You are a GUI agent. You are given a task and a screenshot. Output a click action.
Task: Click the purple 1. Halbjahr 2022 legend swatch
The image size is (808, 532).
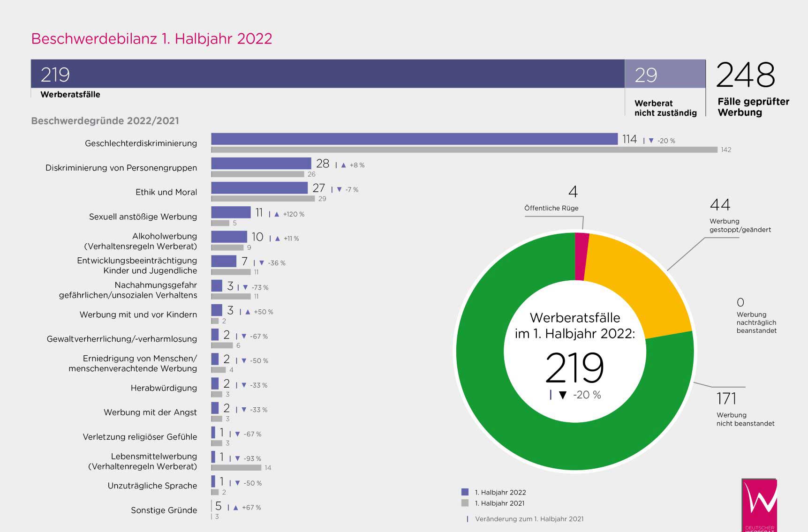click(x=465, y=492)
